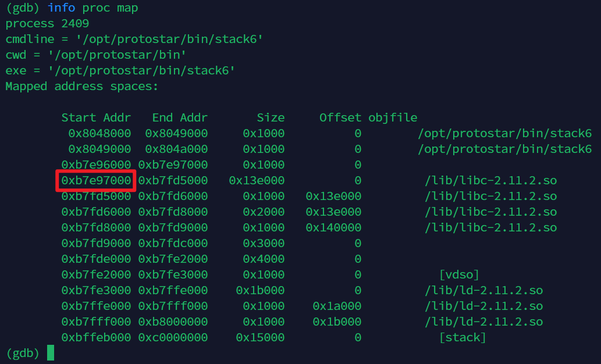Click the 'Mapped address spaces:' line
Viewport: 601px width, 364px height.
click(81, 86)
